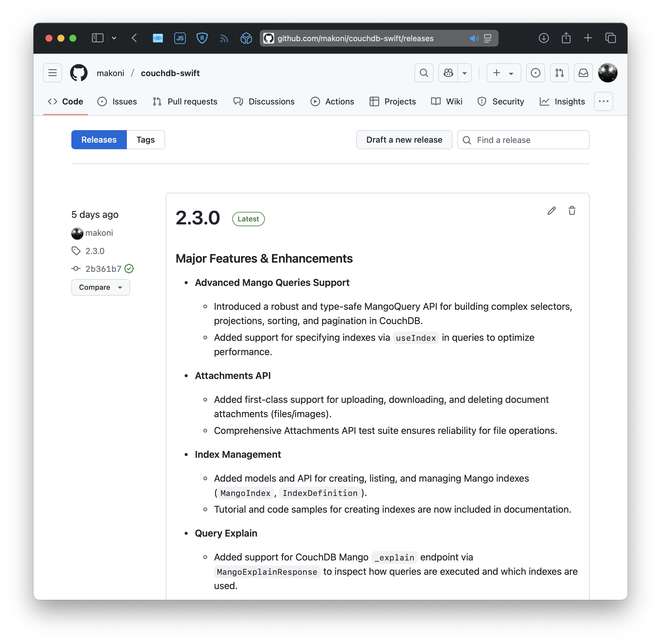
Task: Edit release 2.3.0 with pencil icon
Action: coord(551,211)
